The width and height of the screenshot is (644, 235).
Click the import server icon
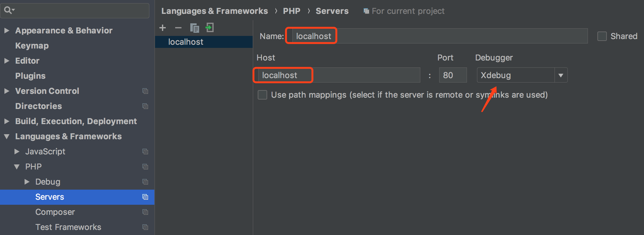click(x=210, y=28)
